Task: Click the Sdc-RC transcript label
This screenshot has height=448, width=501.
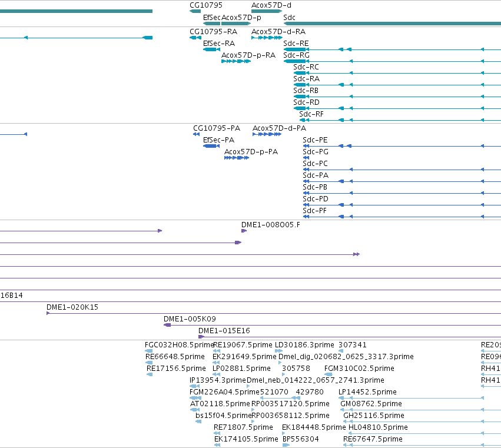Action: tap(306, 67)
